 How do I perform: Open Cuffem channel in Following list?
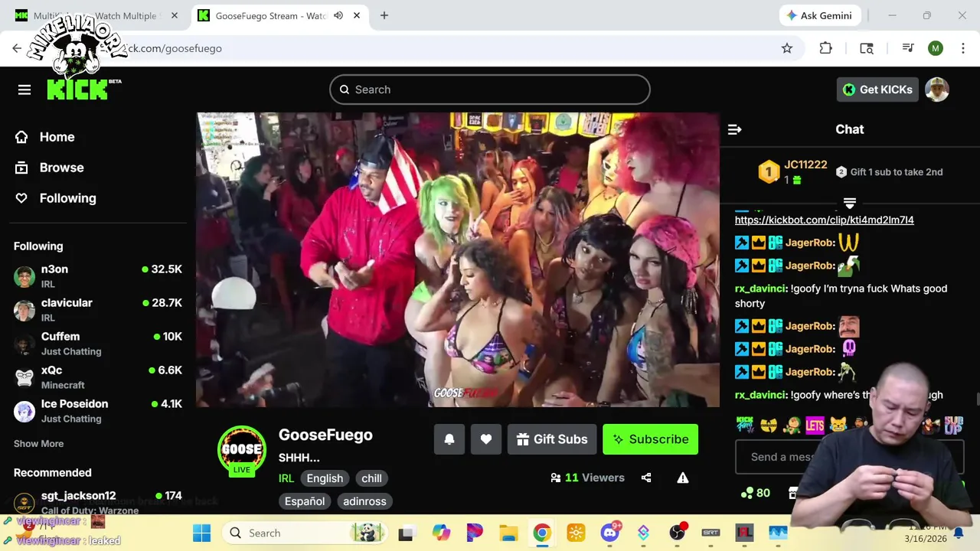point(98,343)
